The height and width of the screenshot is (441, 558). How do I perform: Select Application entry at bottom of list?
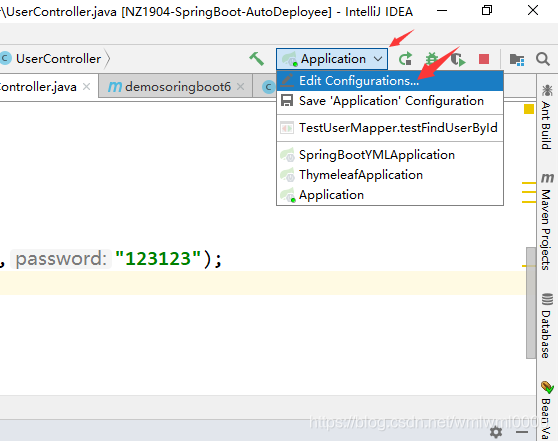[x=390, y=195]
